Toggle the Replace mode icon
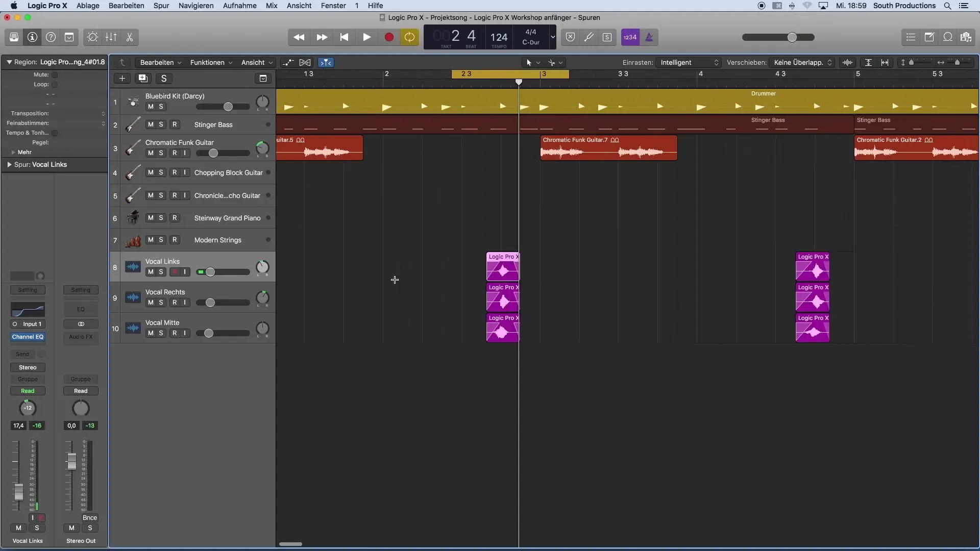Image resolution: width=980 pixels, height=551 pixels. (x=570, y=37)
